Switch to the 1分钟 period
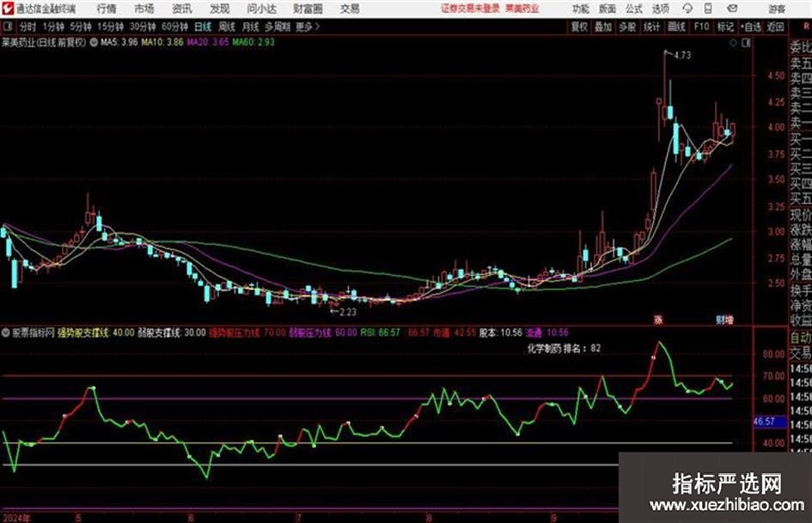The image size is (812, 523). (x=53, y=27)
